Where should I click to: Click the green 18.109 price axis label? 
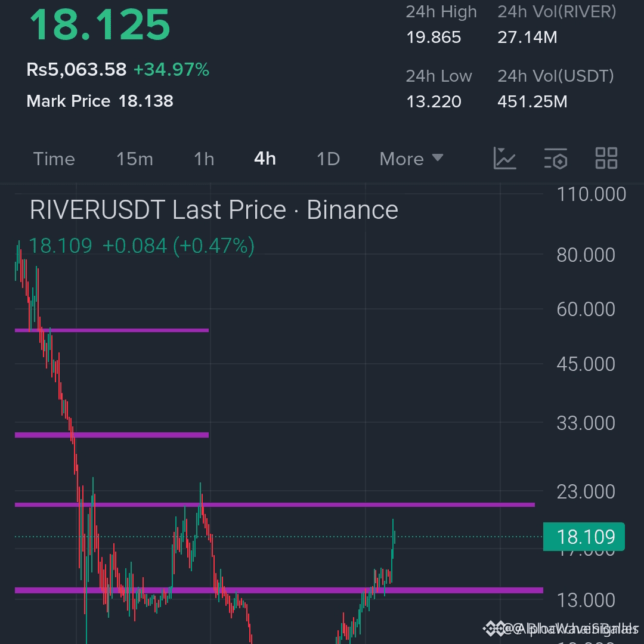[x=584, y=537]
